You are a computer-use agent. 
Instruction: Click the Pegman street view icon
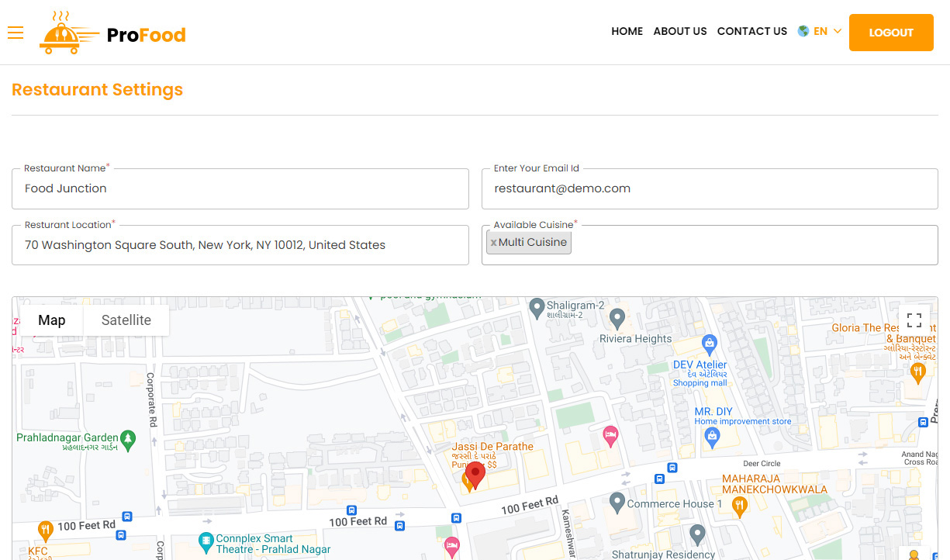[x=914, y=555]
